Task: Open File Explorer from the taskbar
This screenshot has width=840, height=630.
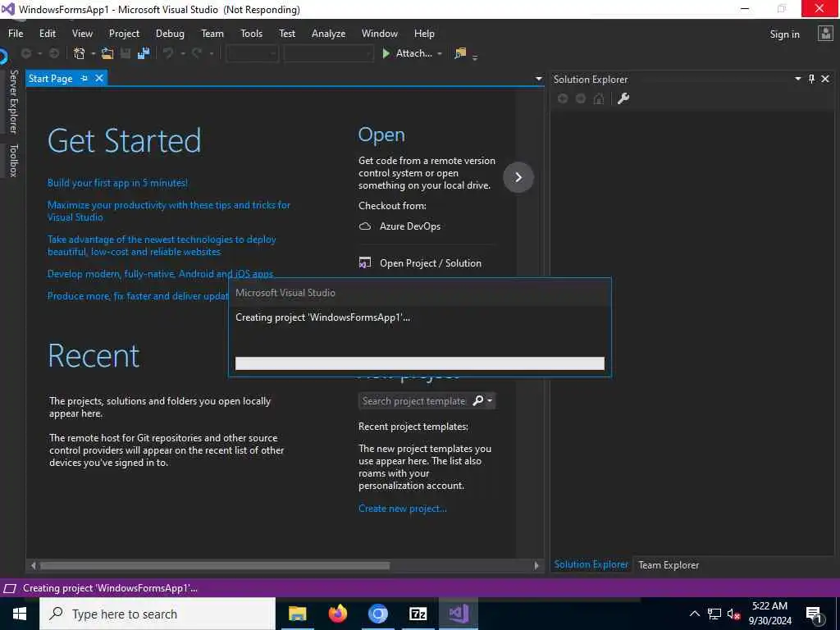Action: tap(297, 614)
